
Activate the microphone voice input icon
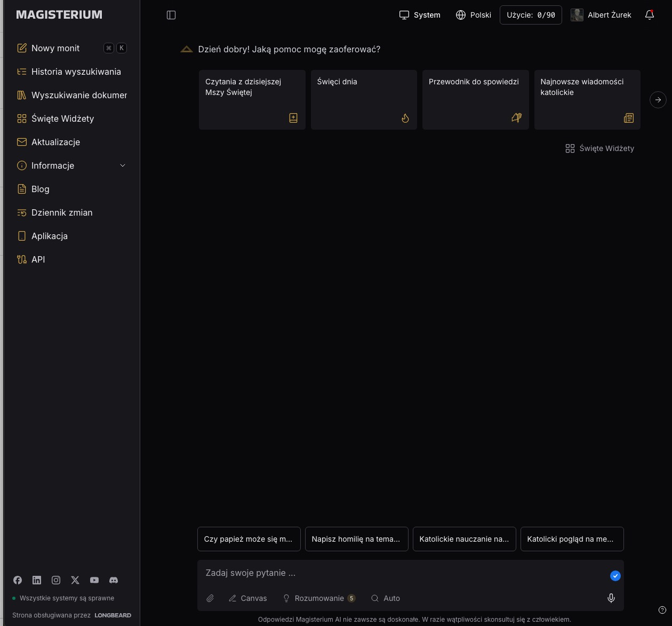pyautogui.click(x=611, y=598)
